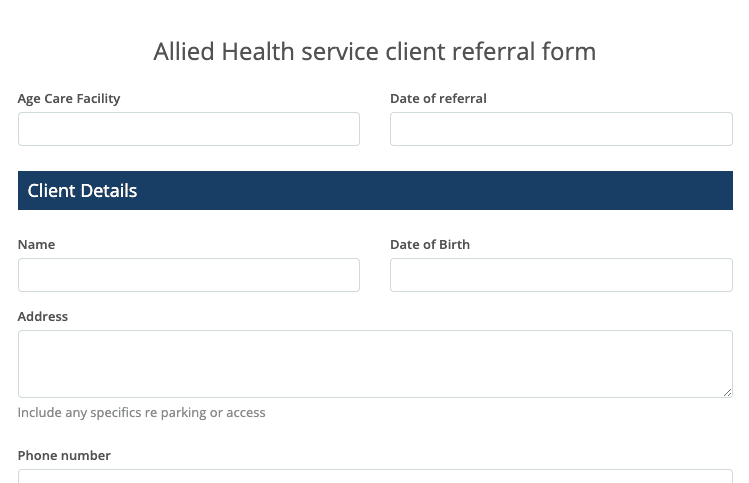Viewport: 749px width, 483px height.
Task: Grab the Address textarea resize handle
Action: coord(727,392)
